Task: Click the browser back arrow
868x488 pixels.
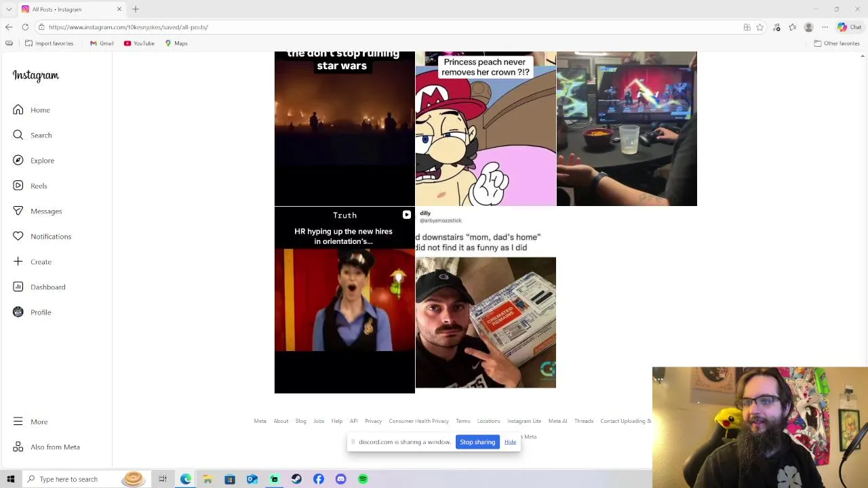Action: pos(9,27)
